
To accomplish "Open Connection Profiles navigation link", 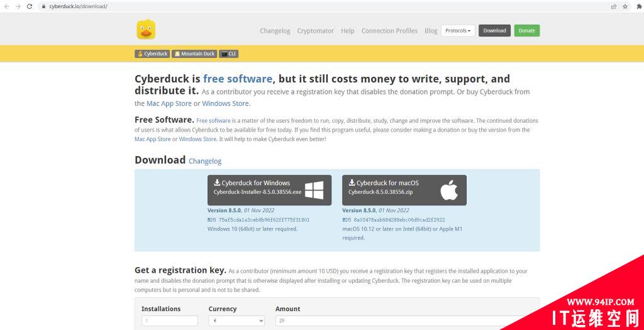I will point(389,31).
